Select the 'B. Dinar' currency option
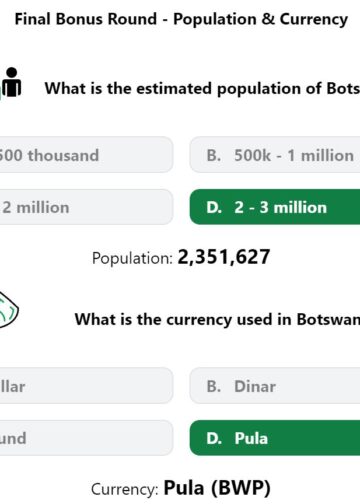The height and width of the screenshot is (504, 360). pos(275,386)
